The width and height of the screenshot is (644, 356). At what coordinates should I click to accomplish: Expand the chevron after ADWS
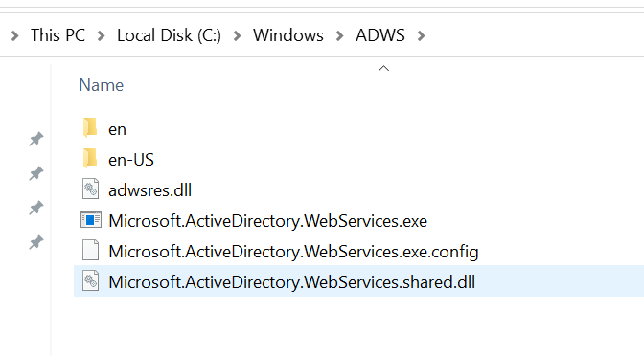coord(421,36)
